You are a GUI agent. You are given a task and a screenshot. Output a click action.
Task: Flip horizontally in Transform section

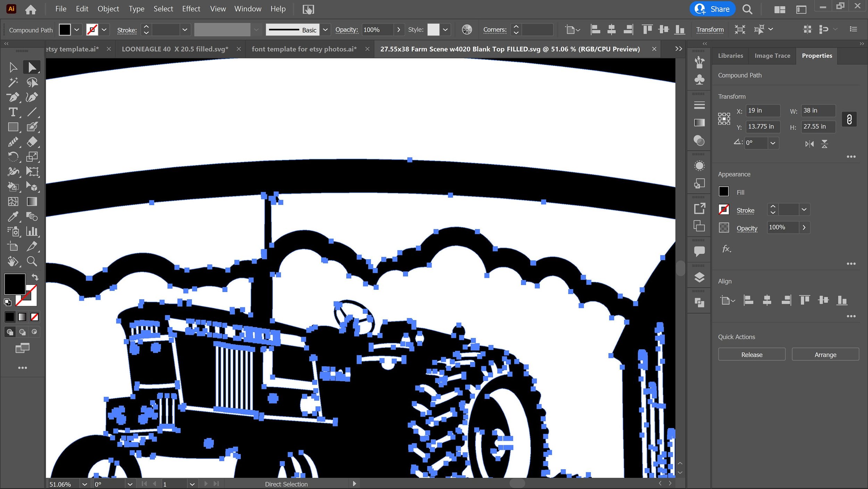pyautogui.click(x=809, y=144)
